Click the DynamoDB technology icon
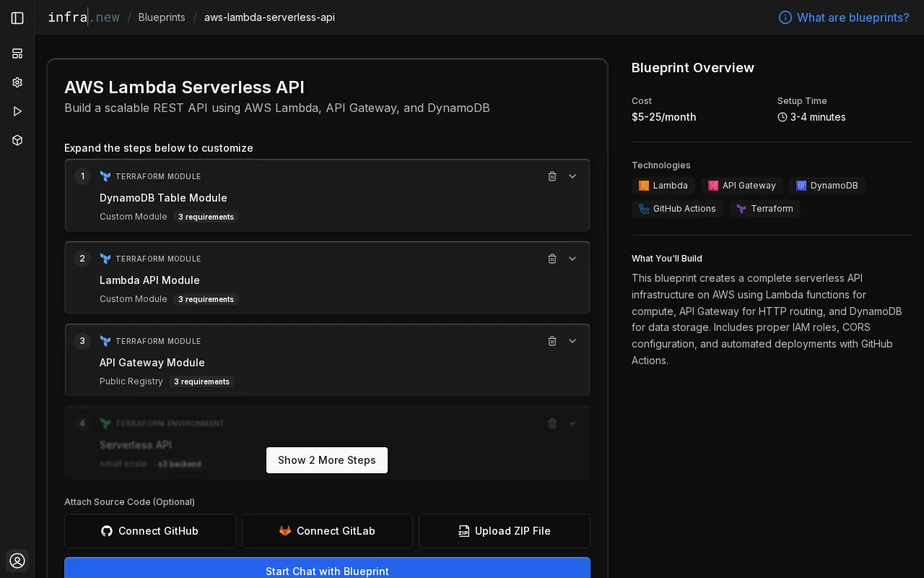924x578 pixels. pos(801,186)
